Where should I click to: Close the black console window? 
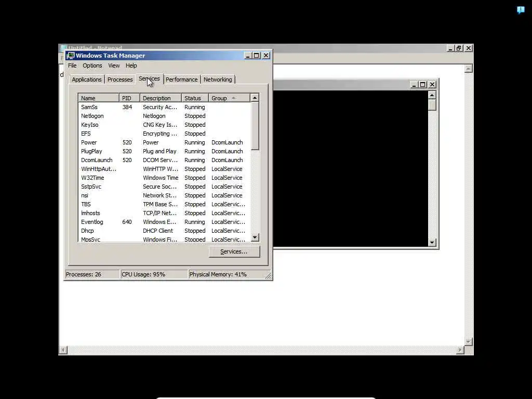(432, 85)
